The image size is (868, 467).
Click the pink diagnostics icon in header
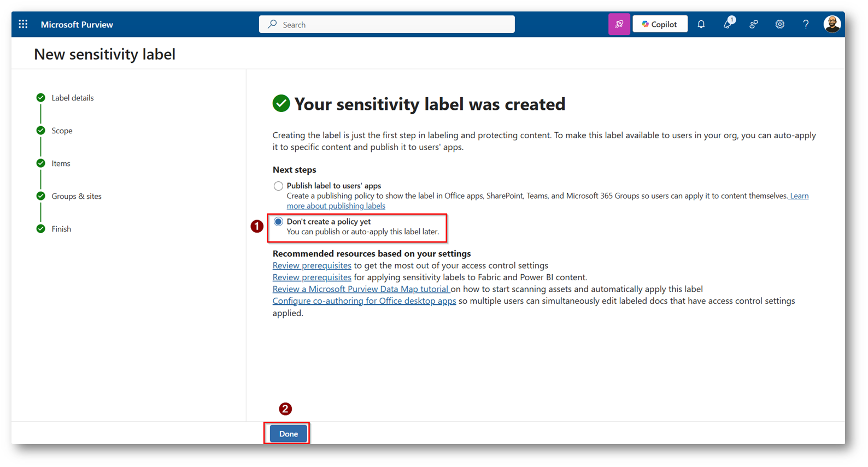(619, 25)
